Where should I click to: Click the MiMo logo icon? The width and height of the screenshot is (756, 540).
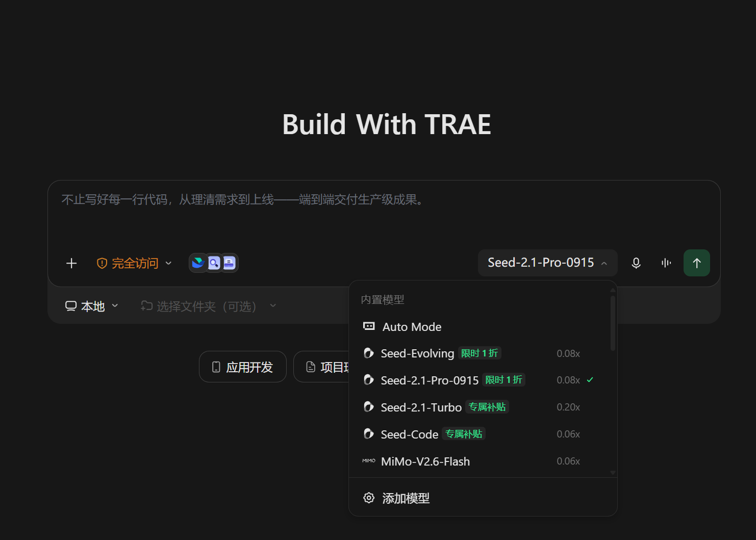369,461
